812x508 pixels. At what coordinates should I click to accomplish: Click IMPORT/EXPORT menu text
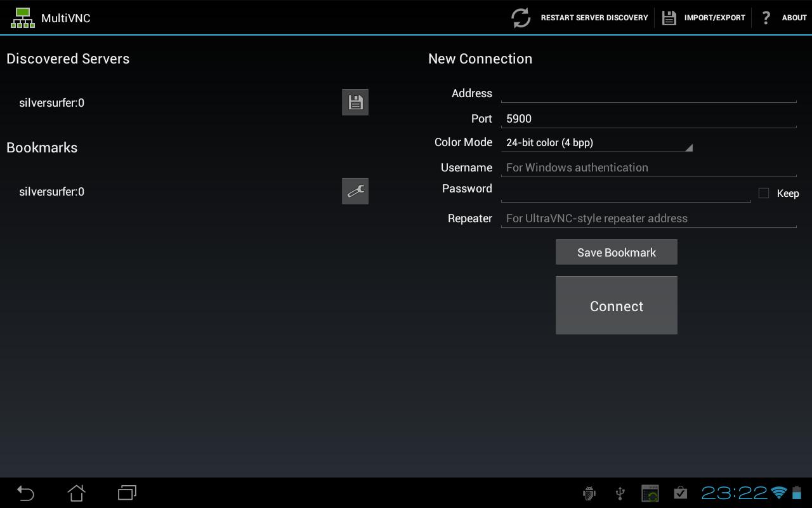tap(715, 18)
